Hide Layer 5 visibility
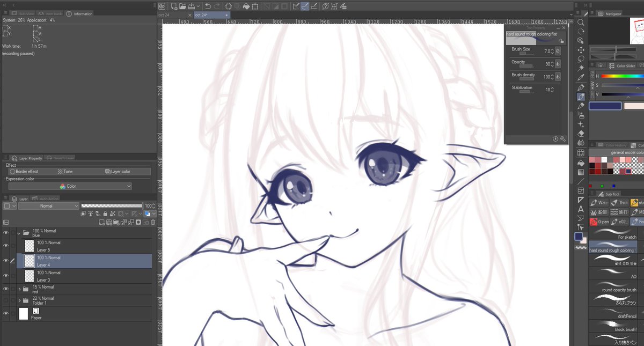Viewport: 644px width, 346px height. [6, 246]
